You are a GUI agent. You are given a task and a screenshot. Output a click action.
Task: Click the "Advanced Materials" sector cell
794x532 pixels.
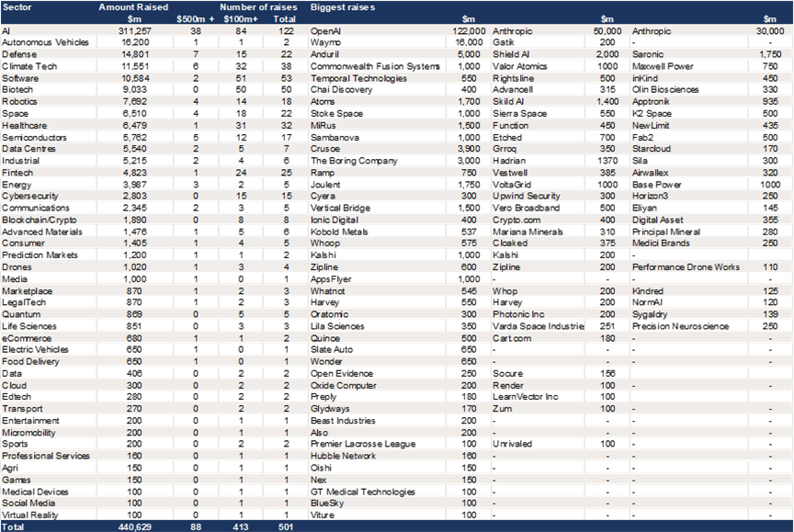point(42,232)
